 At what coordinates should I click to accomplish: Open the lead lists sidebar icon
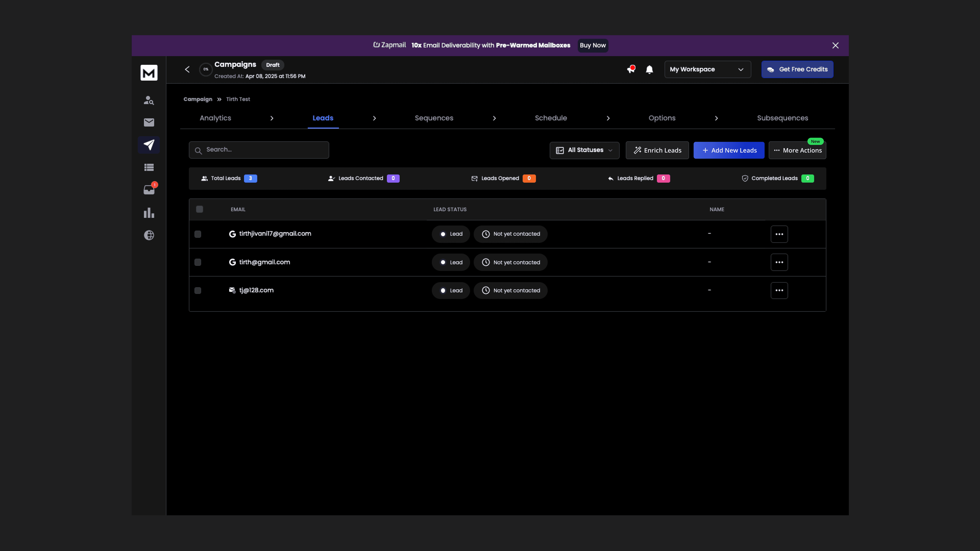149,167
